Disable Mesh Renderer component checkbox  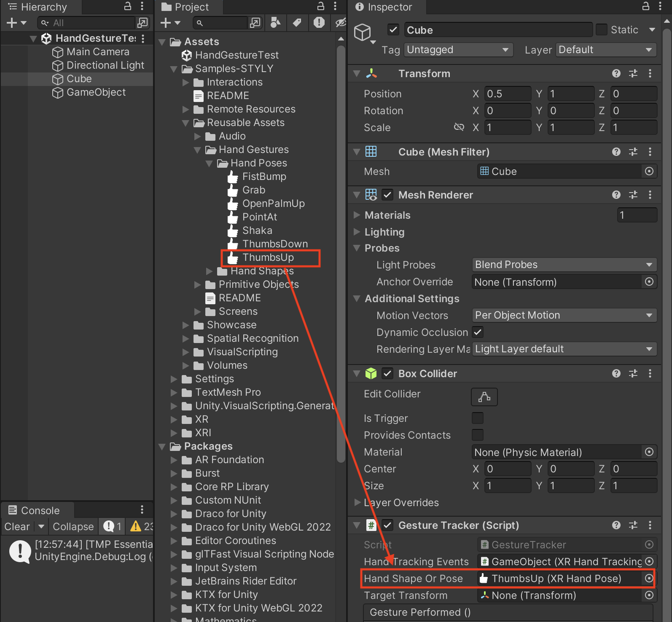(x=387, y=195)
